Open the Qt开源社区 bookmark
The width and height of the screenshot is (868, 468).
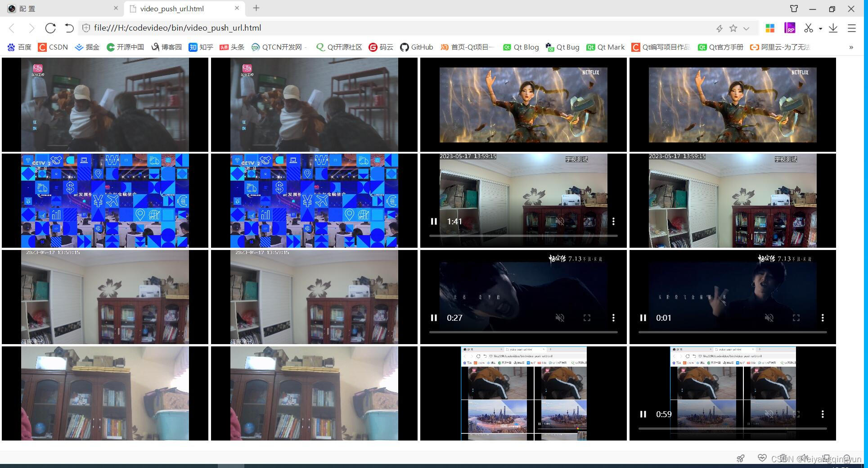click(x=339, y=47)
